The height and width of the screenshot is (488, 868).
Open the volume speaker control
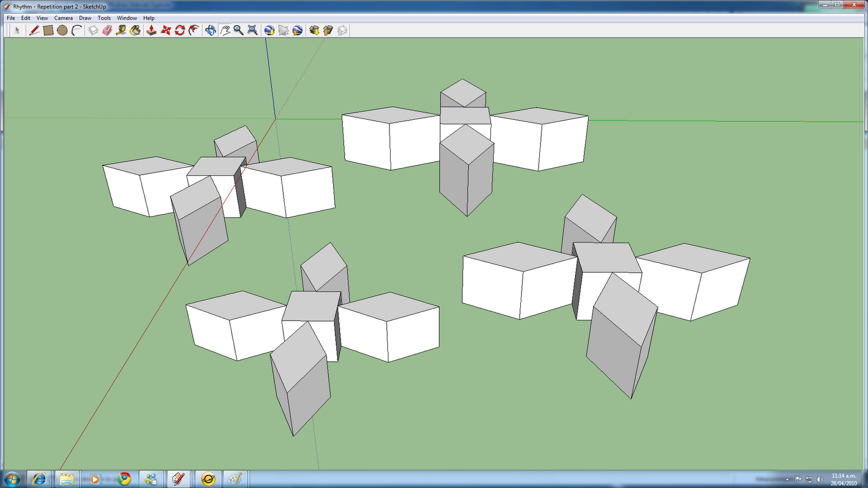[820, 479]
